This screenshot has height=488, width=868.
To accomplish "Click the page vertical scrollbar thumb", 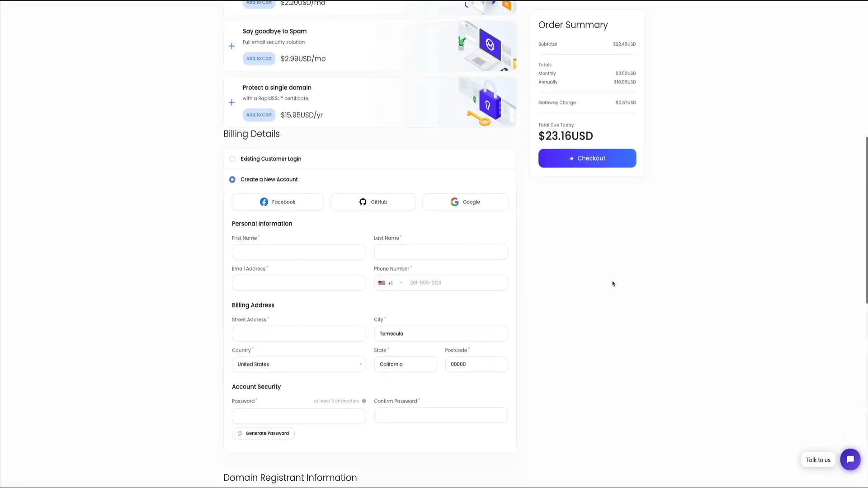I will (867, 220).
